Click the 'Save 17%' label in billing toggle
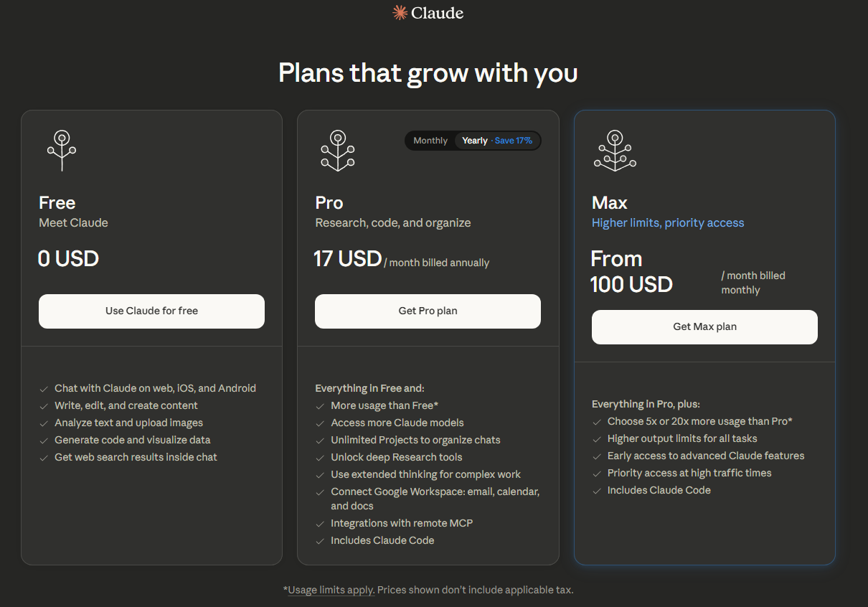This screenshot has width=868, height=607. point(513,141)
